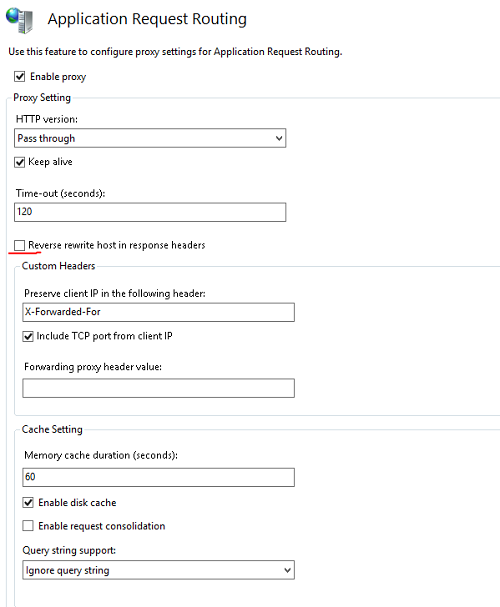Open the HTTP version dropdown

point(150,138)
